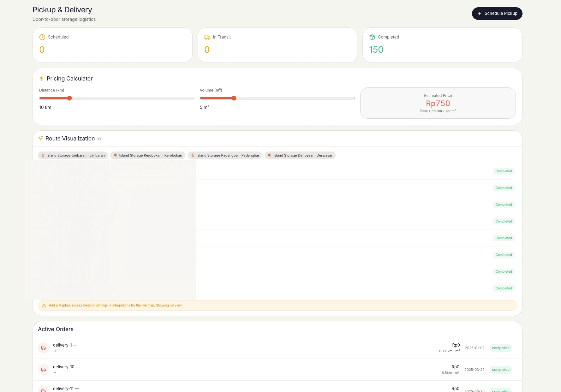Image resolution: width=561 pixels, height=392 pixels.
Task: Click the Completed package box icon
Action: click(x=372, y=37)
